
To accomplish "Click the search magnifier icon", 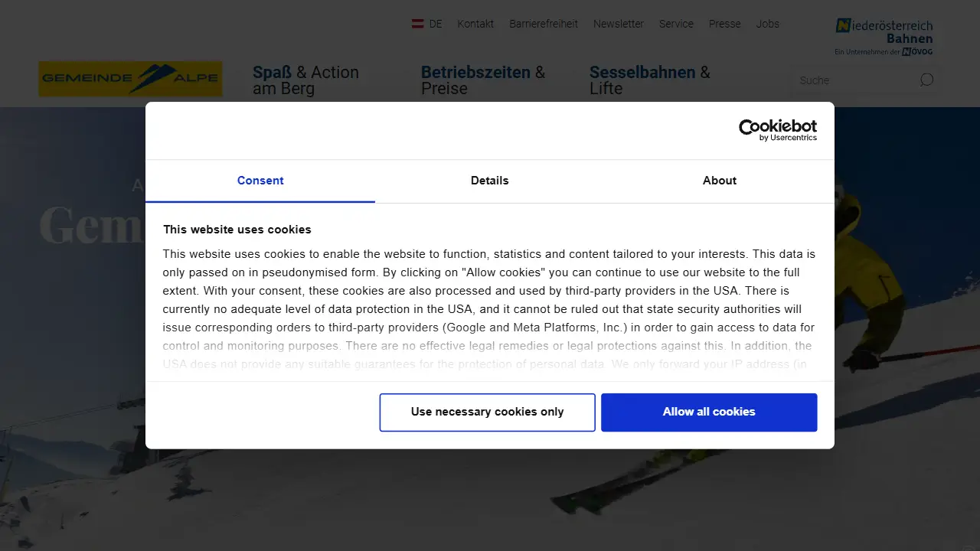I will (926, 80).
